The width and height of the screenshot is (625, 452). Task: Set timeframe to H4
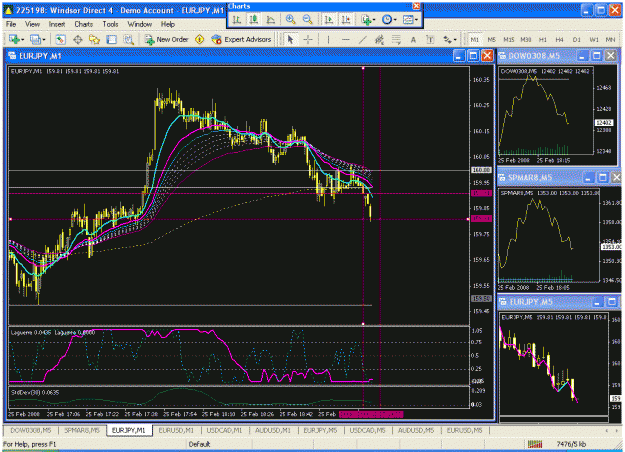click(559, 39)
